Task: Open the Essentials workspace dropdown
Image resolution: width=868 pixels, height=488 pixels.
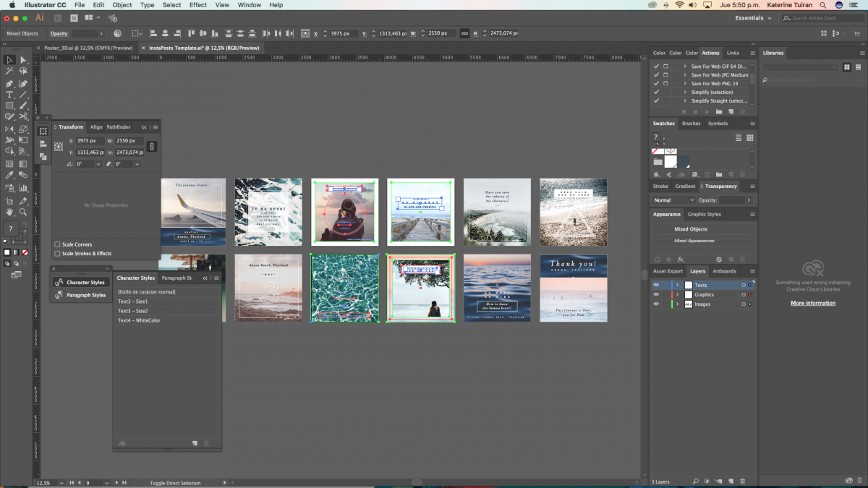Action: [x=753, y=18]
